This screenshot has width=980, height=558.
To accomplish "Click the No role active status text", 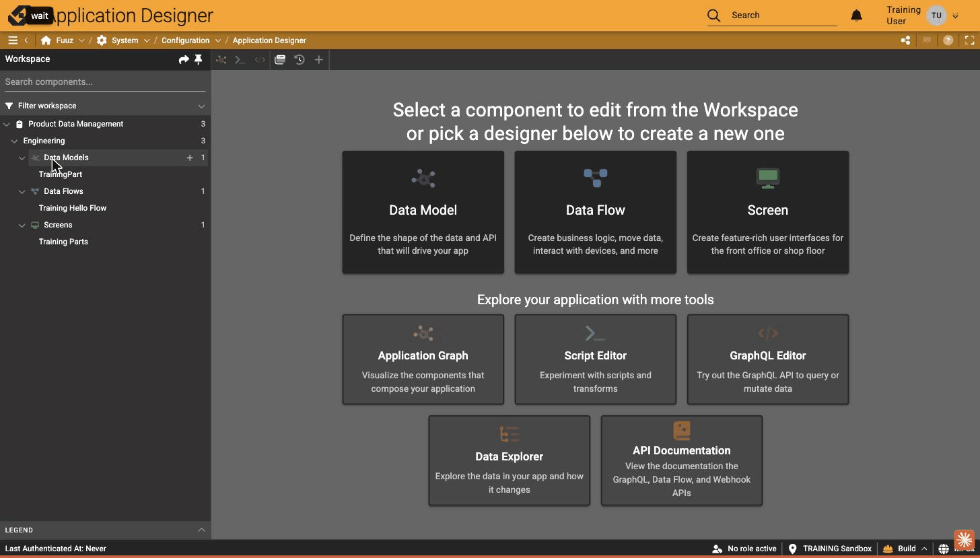I will [x=752, y=549].
